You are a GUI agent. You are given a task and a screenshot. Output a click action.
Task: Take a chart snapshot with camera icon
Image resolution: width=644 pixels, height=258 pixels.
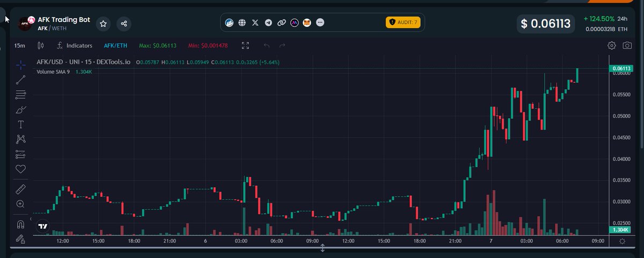pos(627,46)
